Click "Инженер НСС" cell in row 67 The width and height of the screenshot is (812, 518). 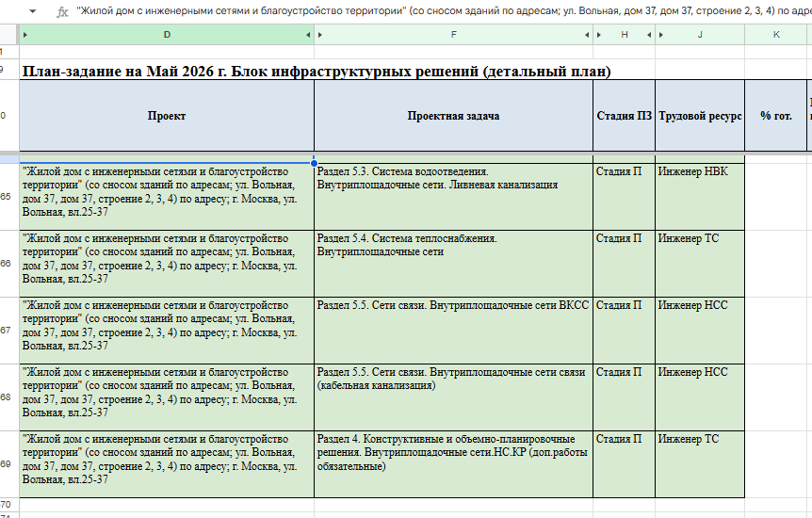click(700, 331)
